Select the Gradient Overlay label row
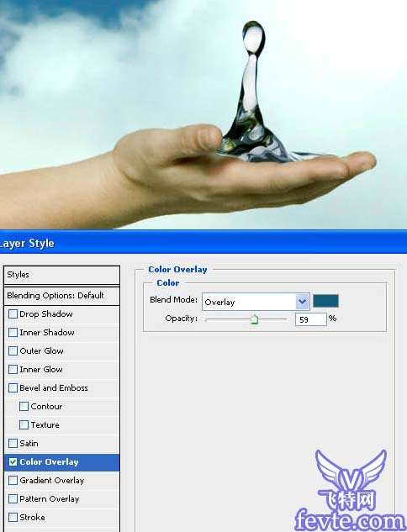 [x=61, y=481]
